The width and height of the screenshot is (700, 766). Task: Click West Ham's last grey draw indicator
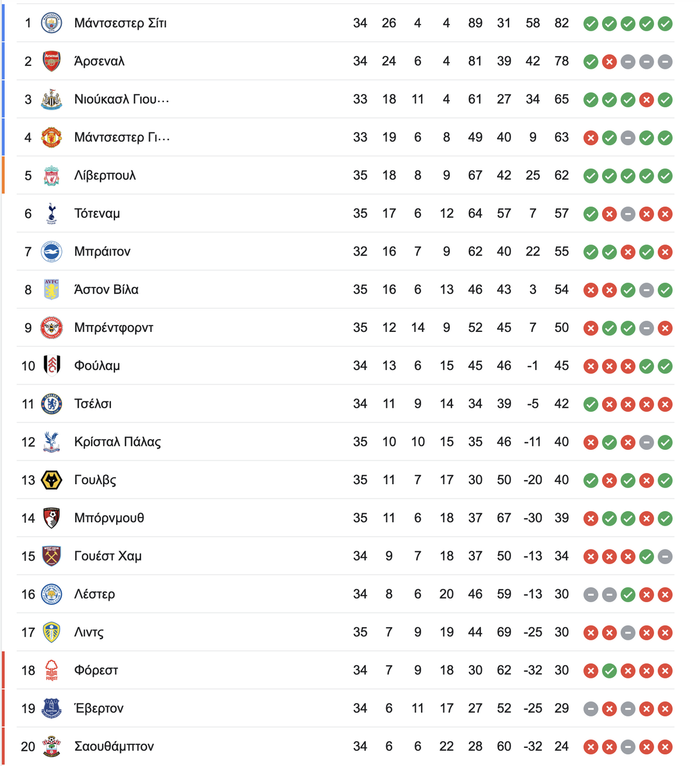pos(665,557)
